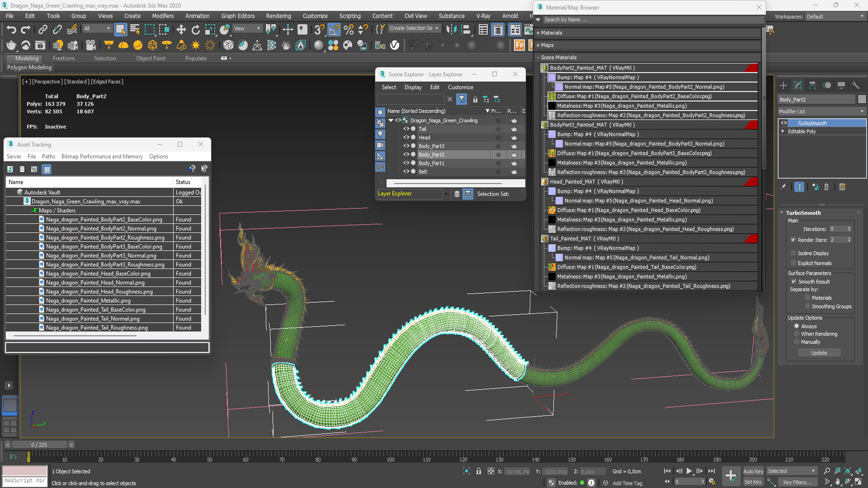The image size is (868, 488).
Task: Collapse the TurboSmooth rollout
Action: click(x=782, y=213)
